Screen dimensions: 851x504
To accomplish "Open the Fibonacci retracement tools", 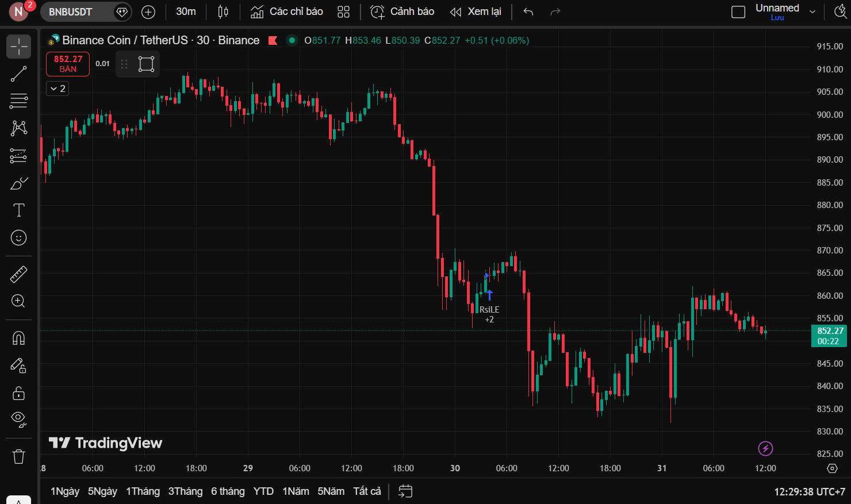I will (x=18, y=101).
